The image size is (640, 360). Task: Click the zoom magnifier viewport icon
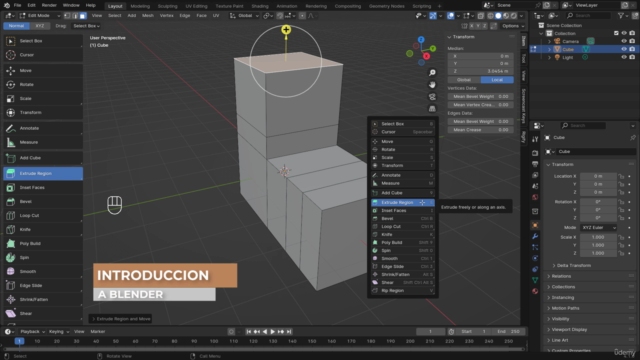coord(432,73)
